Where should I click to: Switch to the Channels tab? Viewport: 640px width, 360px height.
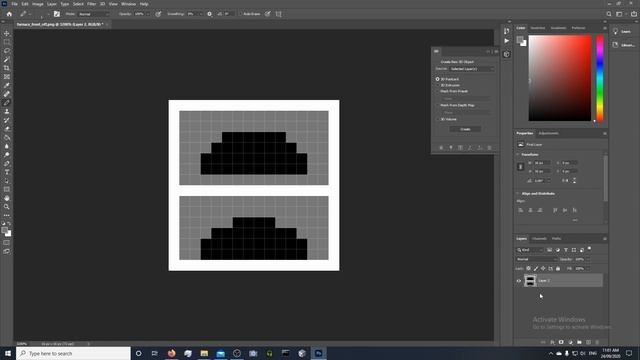coord(539,239)
